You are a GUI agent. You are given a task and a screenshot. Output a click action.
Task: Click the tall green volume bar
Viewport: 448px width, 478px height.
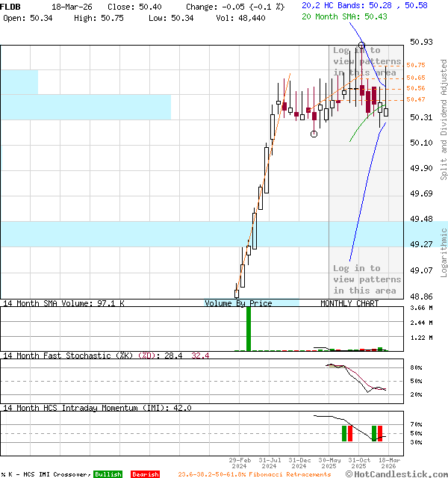pos(249,329)
